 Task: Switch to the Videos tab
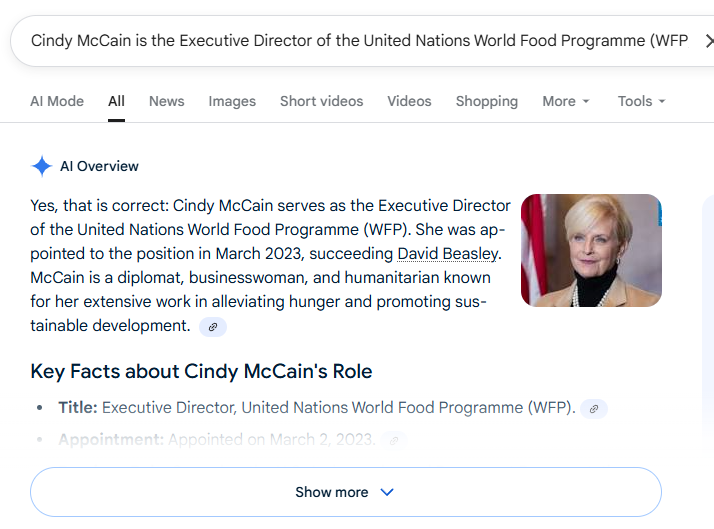(x=409, y=101)
